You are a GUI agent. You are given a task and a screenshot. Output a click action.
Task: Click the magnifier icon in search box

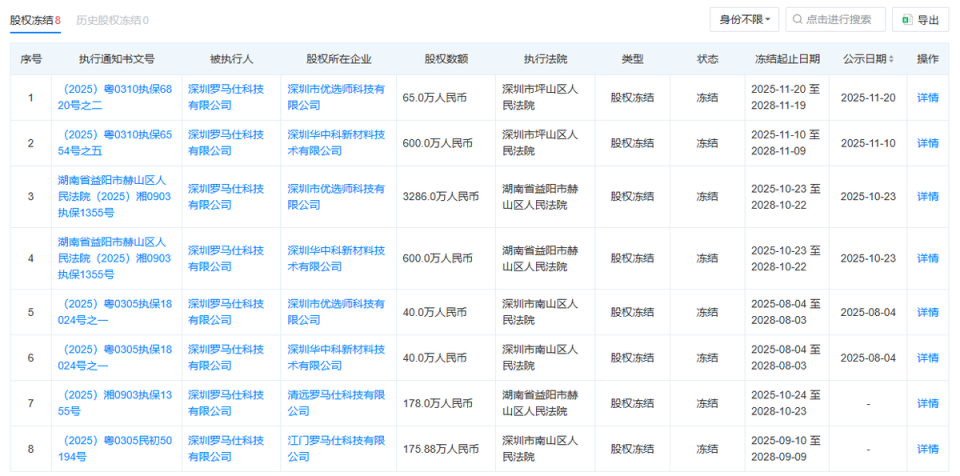797,20
